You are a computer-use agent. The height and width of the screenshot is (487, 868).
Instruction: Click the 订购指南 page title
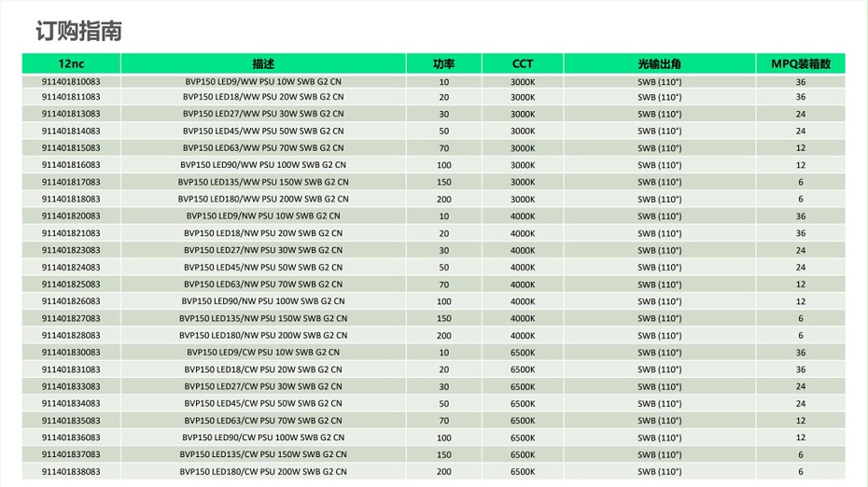[x=78, y=31]
